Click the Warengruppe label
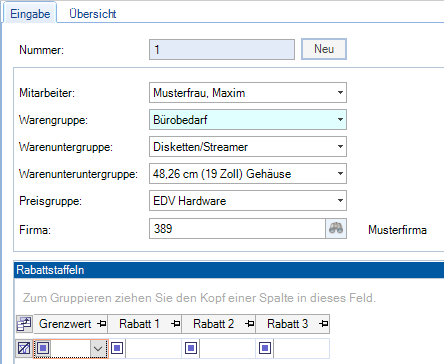The image size is (444, 364). tap(53, 120)
